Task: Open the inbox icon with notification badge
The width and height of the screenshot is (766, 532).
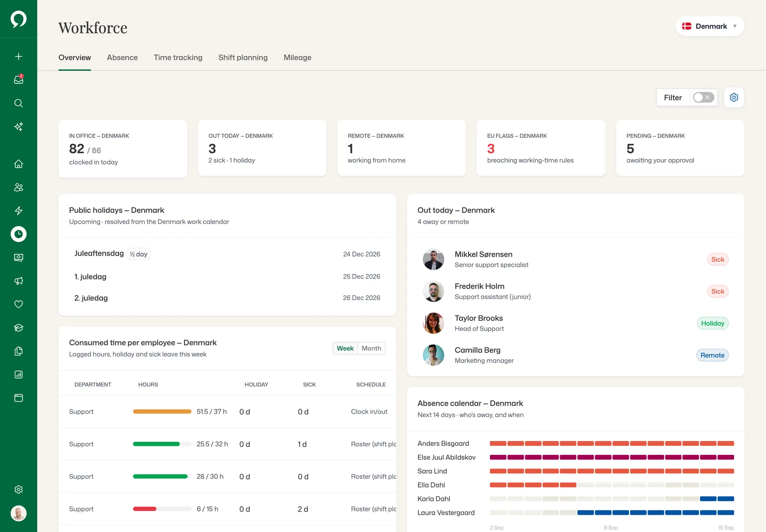Action: [x=19, y=79]
